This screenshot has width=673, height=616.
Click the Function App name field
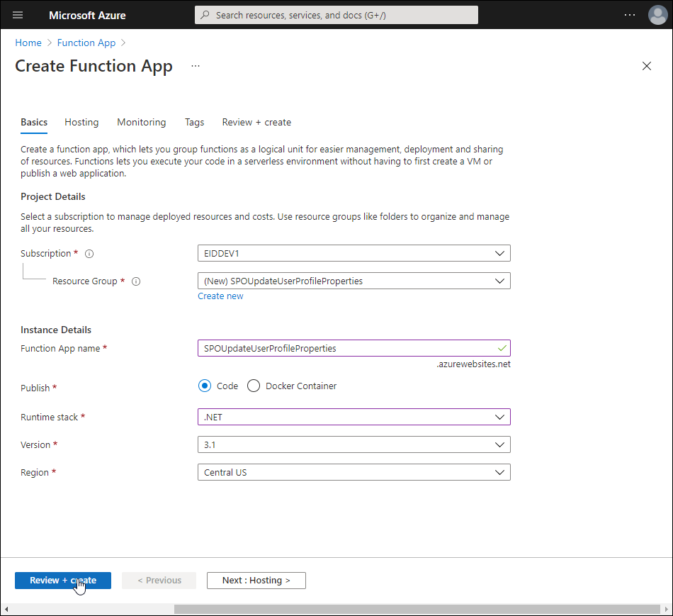pos(347,348)
